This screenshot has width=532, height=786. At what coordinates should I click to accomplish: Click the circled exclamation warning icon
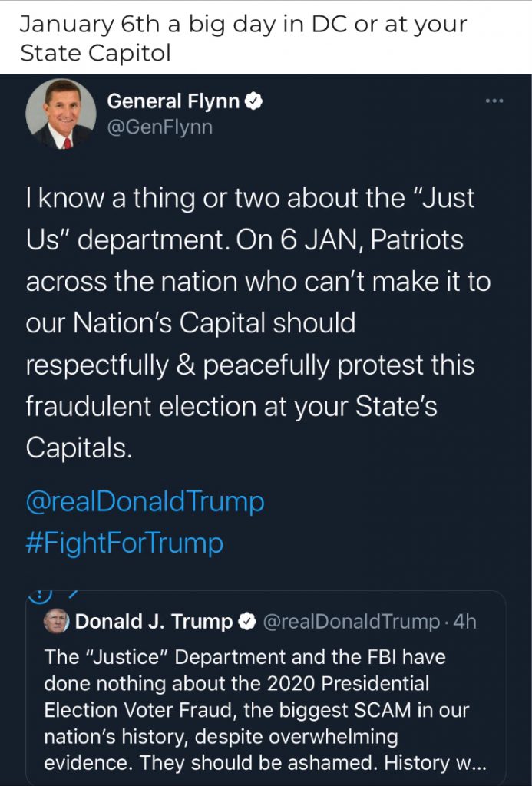[x=39, y=594]
